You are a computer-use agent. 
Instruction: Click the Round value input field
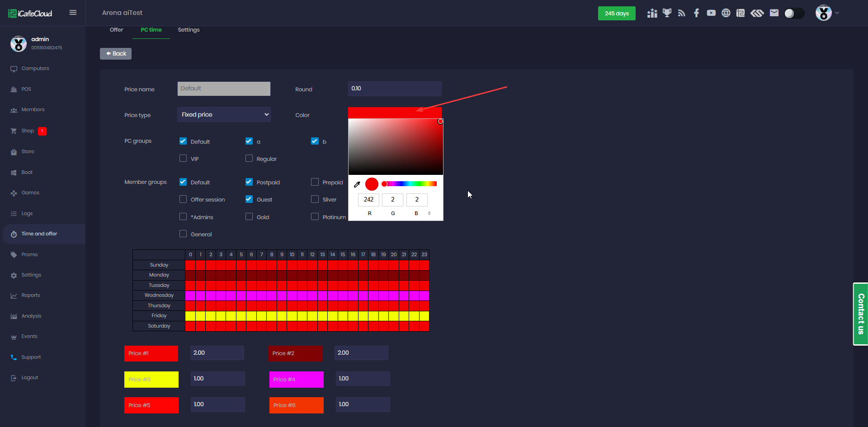click(x=394, y=89)
